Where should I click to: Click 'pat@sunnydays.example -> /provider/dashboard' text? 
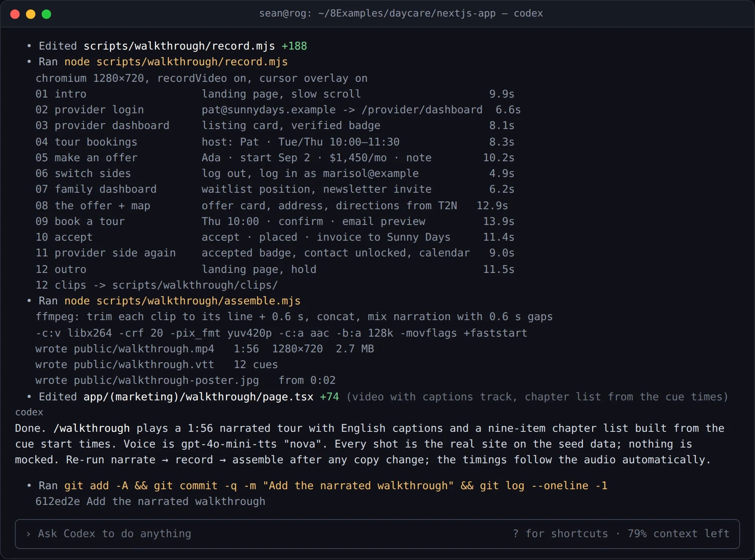click(342, 110)
